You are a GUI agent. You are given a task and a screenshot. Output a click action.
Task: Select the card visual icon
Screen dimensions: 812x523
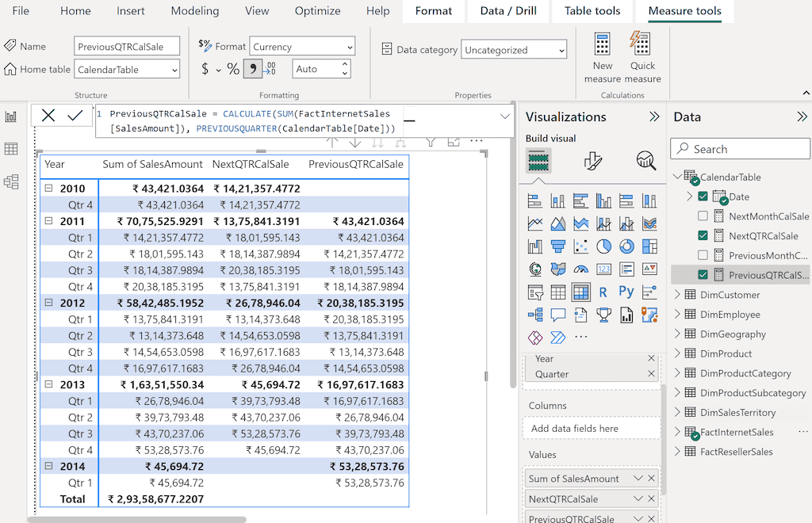click(x=603, y=268)
